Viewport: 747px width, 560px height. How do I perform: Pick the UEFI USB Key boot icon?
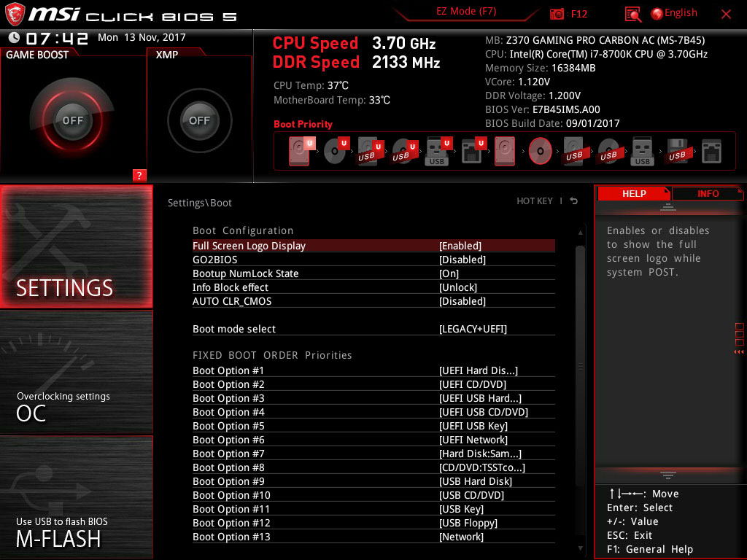[438, 151]
